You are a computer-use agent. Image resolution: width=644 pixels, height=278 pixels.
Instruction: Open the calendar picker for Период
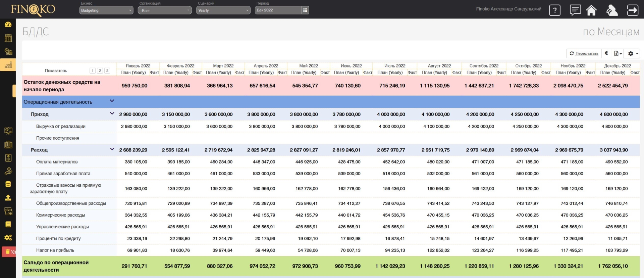tap(305, 10)
